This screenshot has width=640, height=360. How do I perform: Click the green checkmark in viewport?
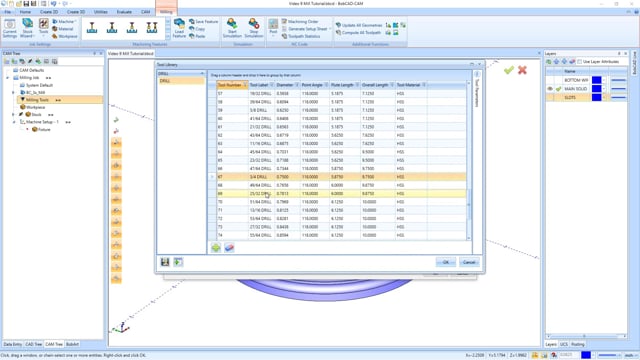[x=509, y=70]
